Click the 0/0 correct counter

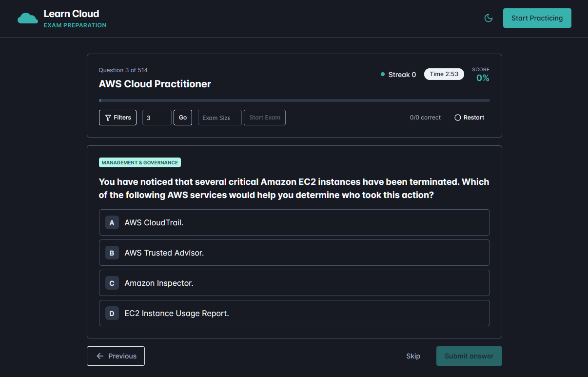coord(425,118)
